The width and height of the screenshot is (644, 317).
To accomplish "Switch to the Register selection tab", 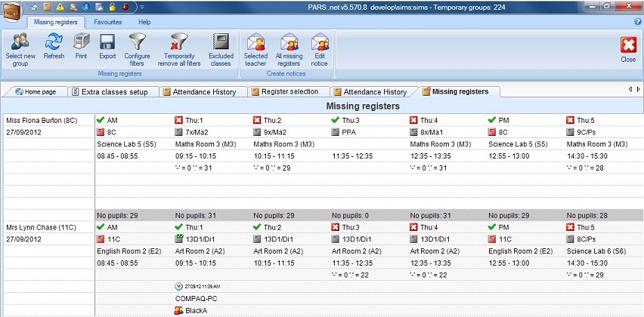I will 289,92.
